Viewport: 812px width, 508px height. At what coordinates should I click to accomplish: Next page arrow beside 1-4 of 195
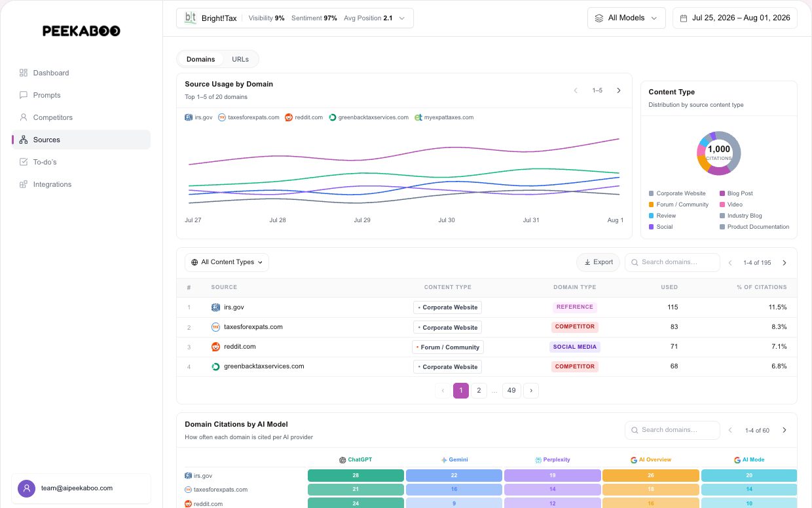784,263
